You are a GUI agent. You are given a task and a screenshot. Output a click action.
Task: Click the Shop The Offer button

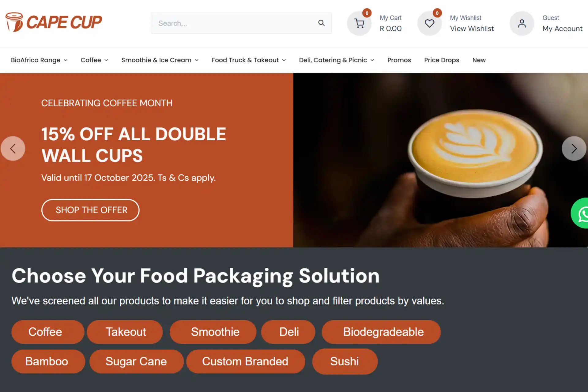pyautogui.click(x=90, y=210)
